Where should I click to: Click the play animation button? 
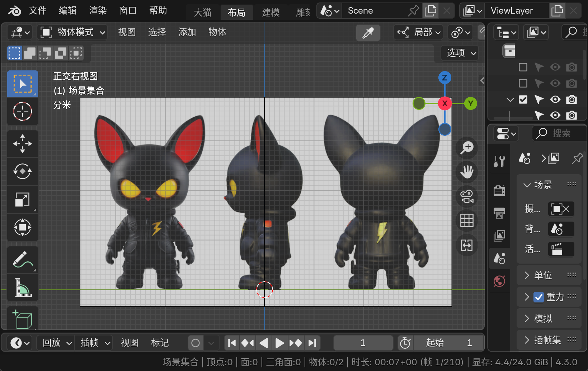click(279, 343)
